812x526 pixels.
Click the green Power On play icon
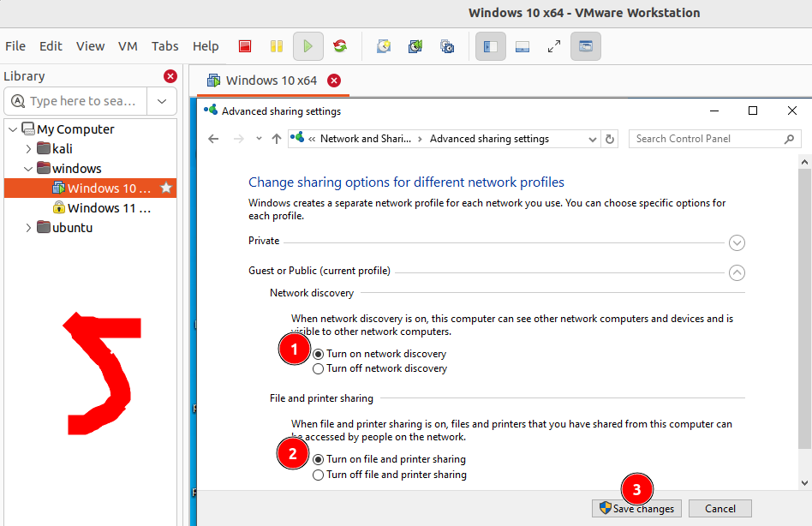click(308, 46)
